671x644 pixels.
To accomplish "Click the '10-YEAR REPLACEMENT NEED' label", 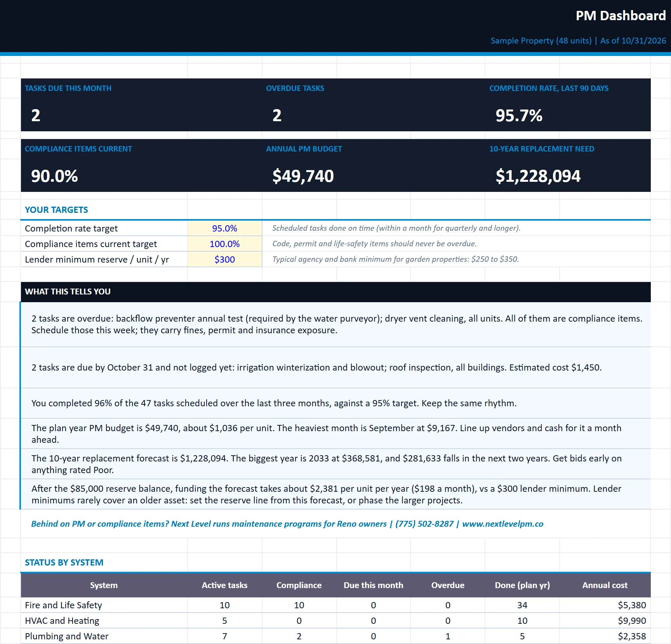I will pos(542,149).
